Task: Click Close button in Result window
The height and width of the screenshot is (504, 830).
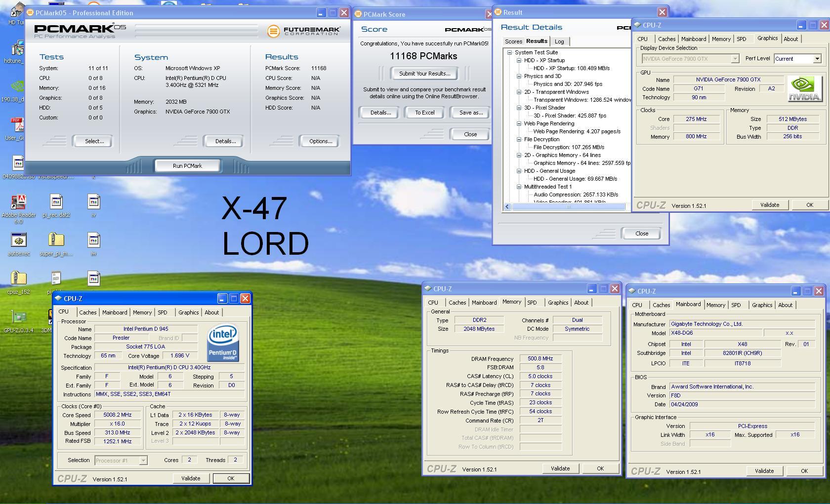Action: tap(642, 233)
